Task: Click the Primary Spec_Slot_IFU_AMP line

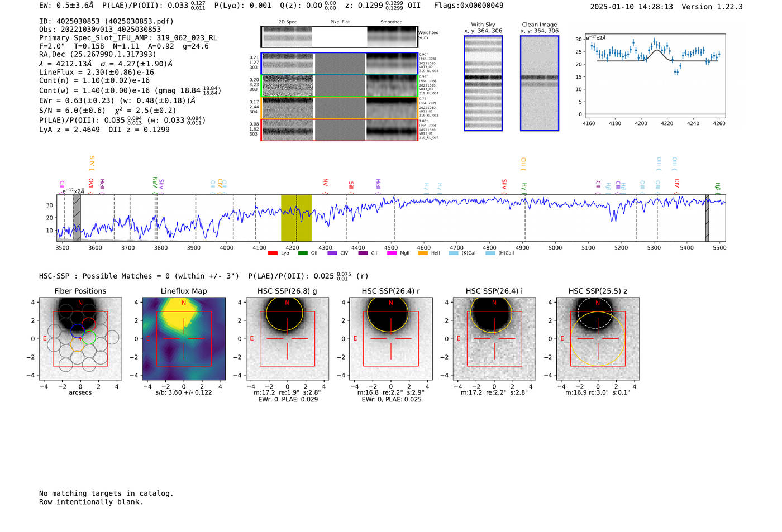Action: pyautogui.click(x=128, y=38)
